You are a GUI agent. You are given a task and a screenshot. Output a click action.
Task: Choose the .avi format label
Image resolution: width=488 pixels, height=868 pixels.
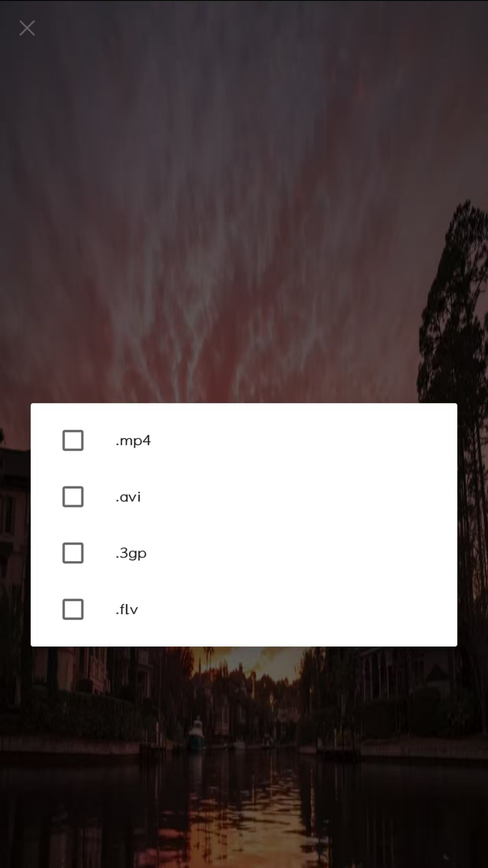click(x=128, y=497)
